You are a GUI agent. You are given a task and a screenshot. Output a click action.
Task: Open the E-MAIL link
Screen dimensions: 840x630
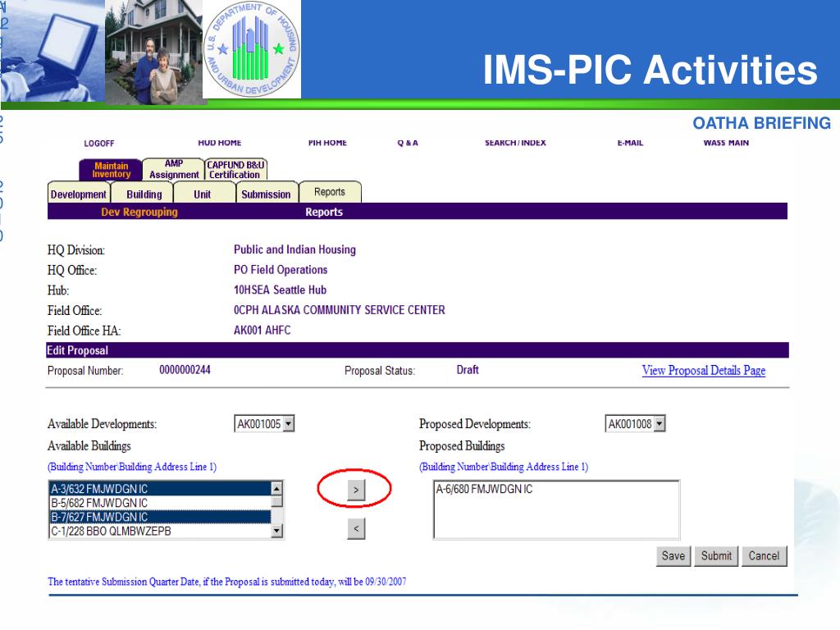click(x=630, y=143)
